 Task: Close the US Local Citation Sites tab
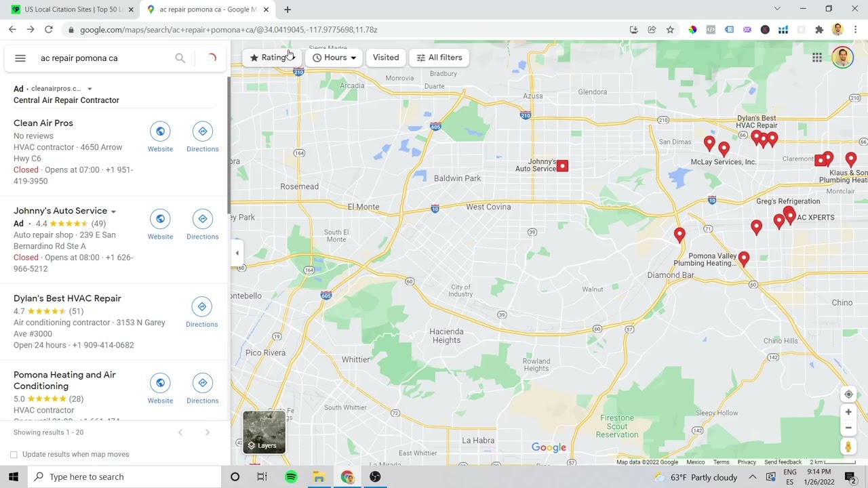131,9
